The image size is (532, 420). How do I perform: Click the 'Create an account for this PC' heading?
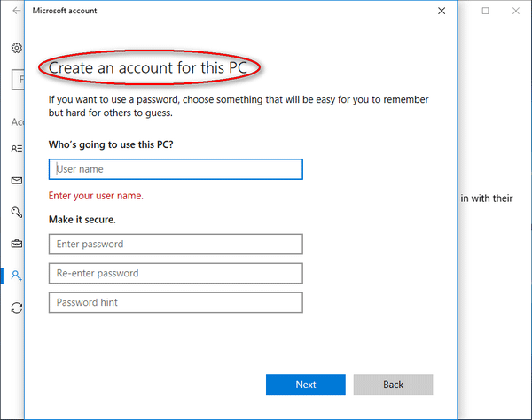click(x=153, y=67)
